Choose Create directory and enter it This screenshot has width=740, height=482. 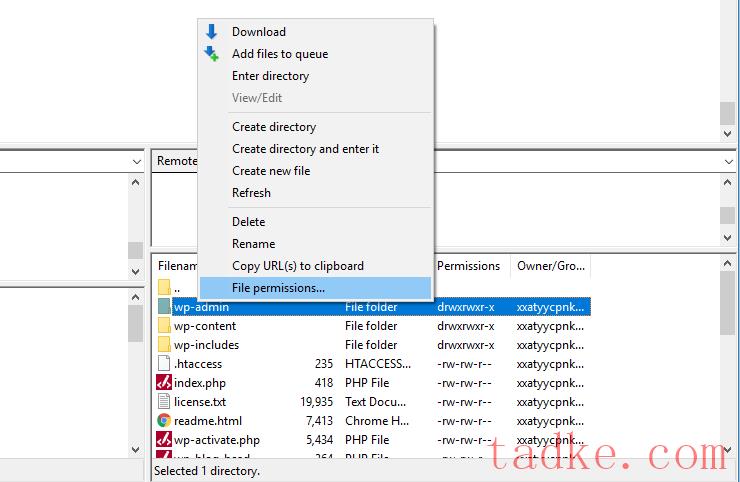pyautogui.click(x=305, y=149)
